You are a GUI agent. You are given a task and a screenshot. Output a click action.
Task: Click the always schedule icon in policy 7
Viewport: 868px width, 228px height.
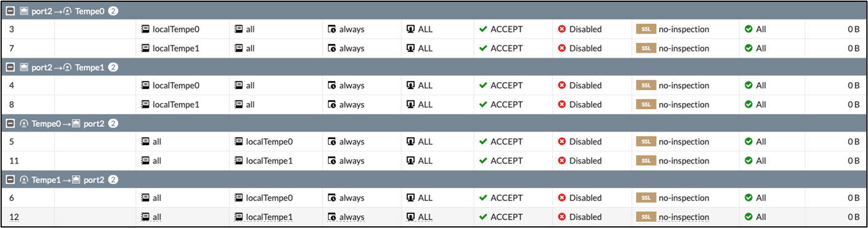point(332,48)
